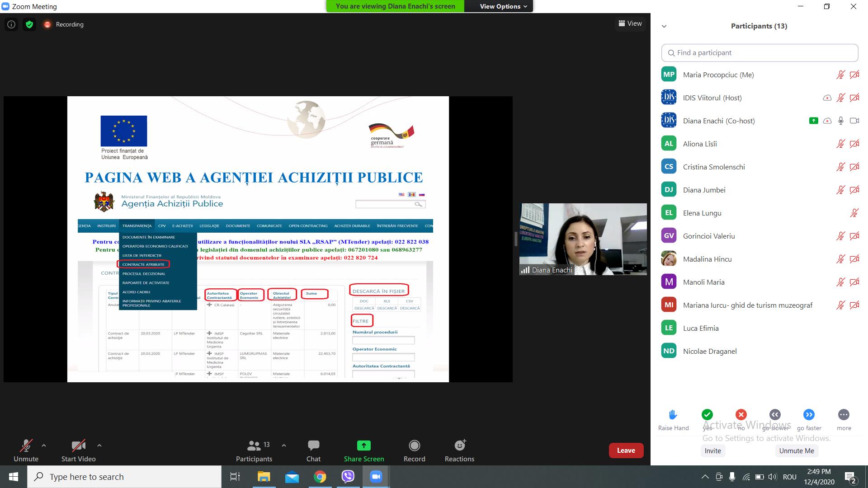Image resolution: width=868 pixels, height=488 pixels.
Task: Click Diana Enachi's video thumbnail
Action: point(583,239)
